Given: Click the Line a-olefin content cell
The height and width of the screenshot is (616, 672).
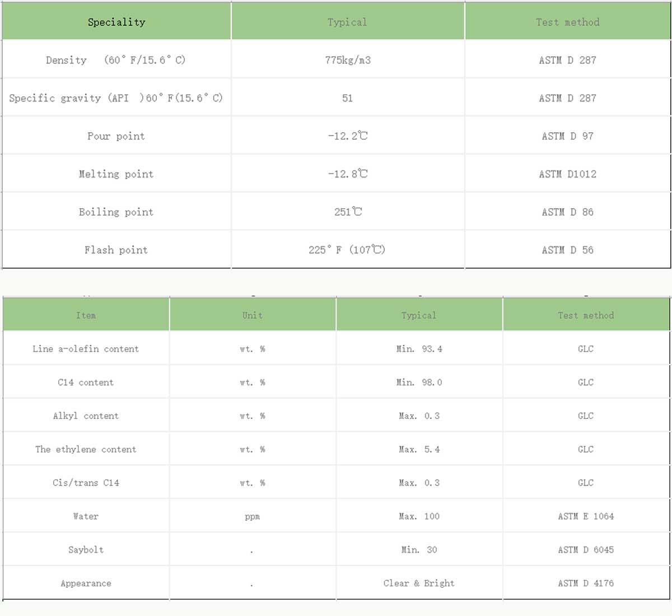Looking at the screenshot, I should click(86, 349).
